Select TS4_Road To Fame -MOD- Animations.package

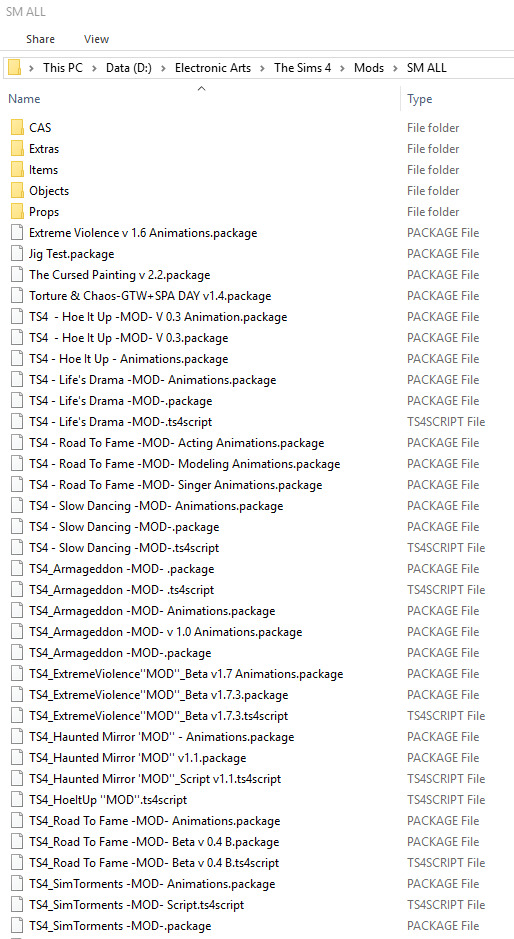[155, 821]
